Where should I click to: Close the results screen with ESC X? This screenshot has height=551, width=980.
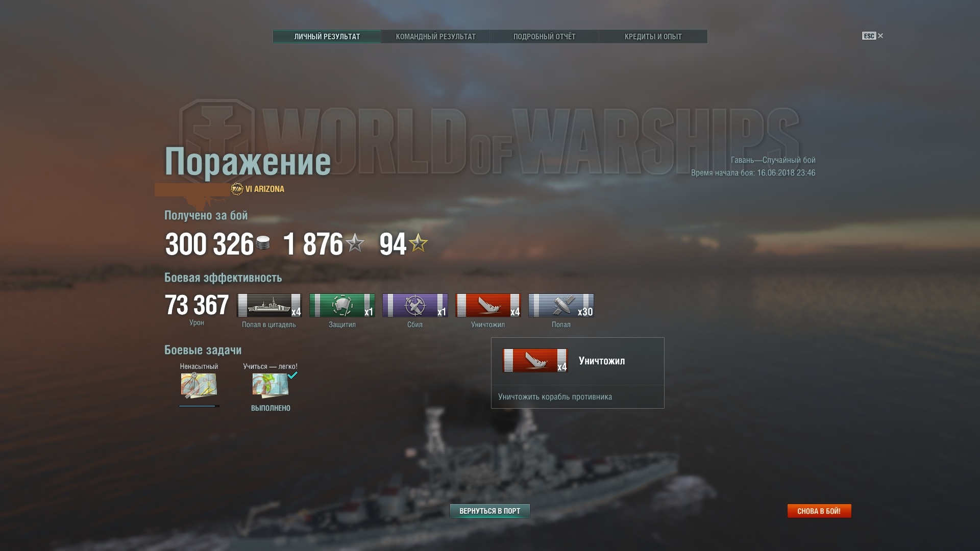tap(873, 36)
